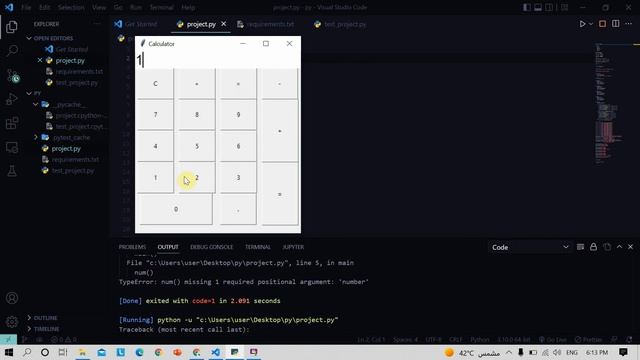Open the Remote Explorer view
Image resolution: width=640 pixels, height=360 pixels.
[x=12, y=147]
